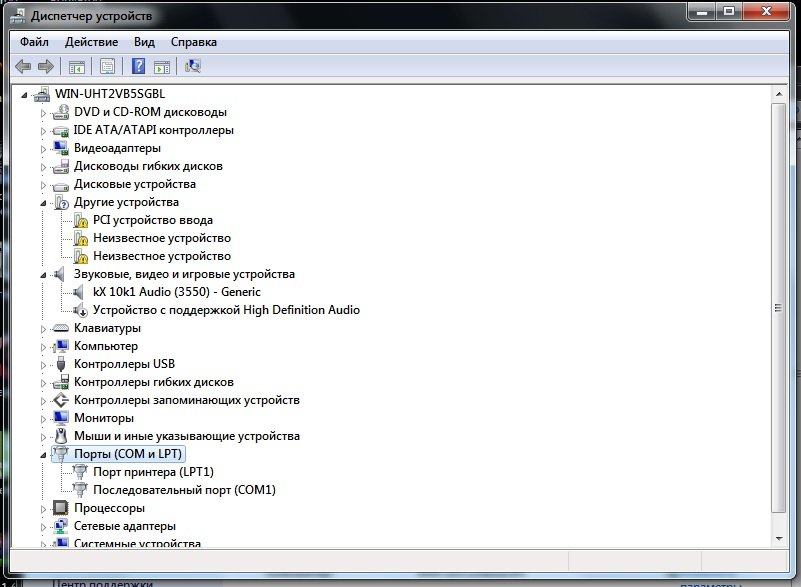Viewport: 801px width, 587px height.
Task: Expand the Контроллеры USB category
Action: [x=43, y=364]
